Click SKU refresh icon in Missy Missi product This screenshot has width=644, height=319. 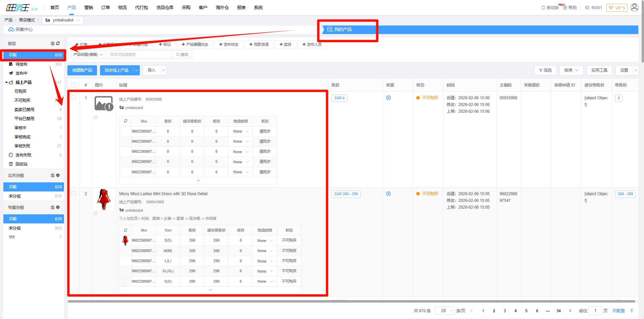coord(125,230)
